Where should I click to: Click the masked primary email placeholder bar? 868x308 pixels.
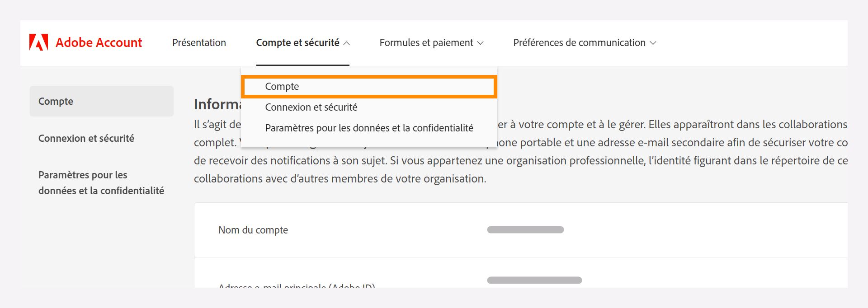(x=534, y=280)
